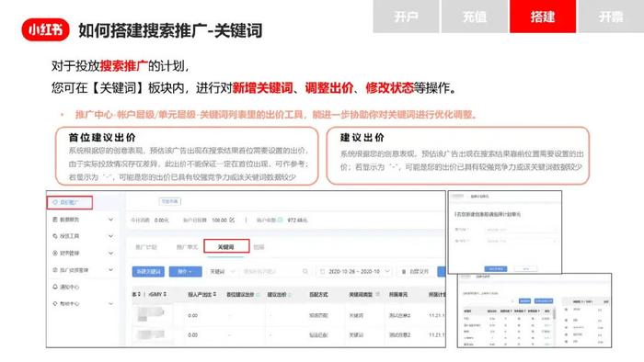Click the blue 新建关键词 button
This screenshot has height=362, width=644.
point(148,271)
